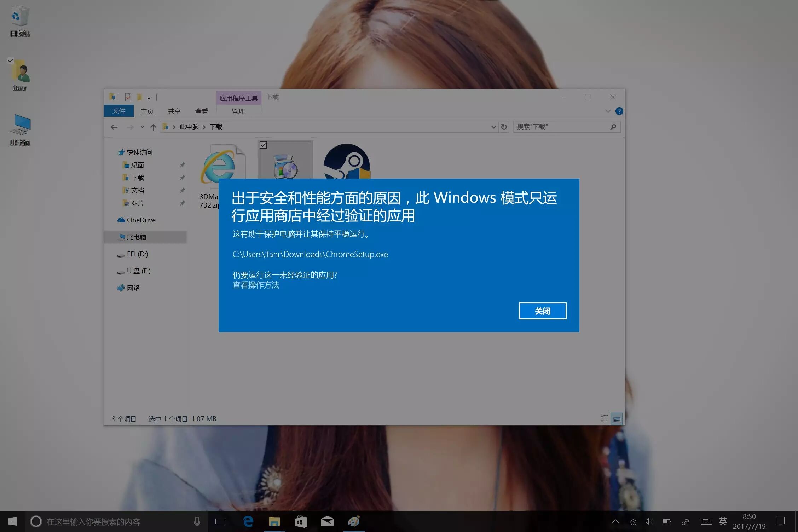This screenshot has width=798, height=532.
Task: Refresh the 下载 folder view
Action: 504,127
